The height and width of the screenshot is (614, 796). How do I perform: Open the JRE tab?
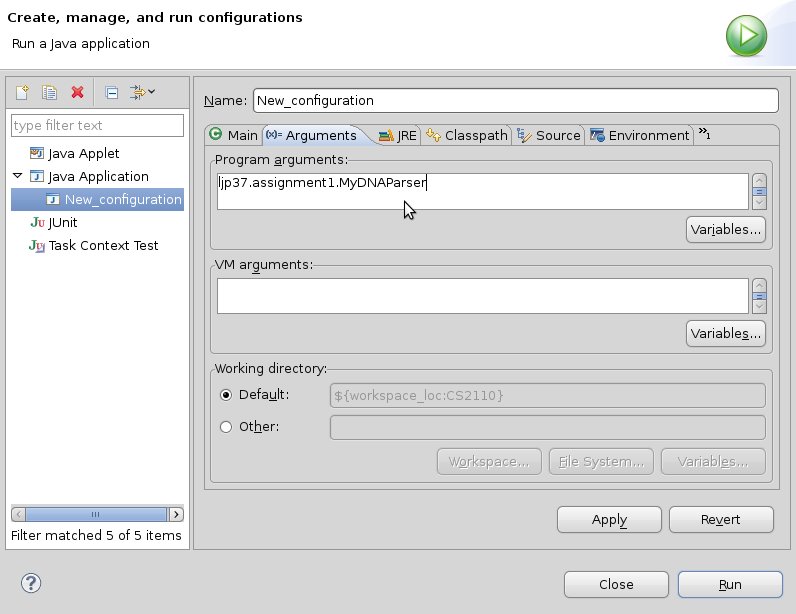[x=398, y=135]
